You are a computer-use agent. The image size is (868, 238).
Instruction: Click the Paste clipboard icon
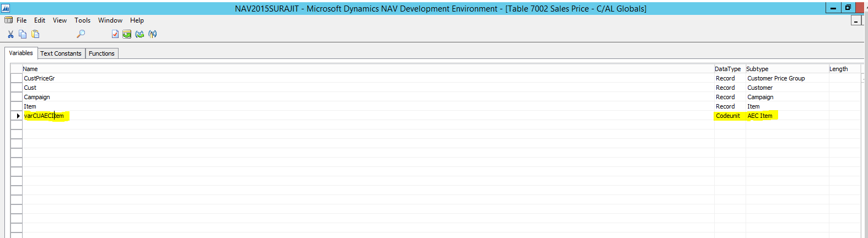click(x=35, y=34)
